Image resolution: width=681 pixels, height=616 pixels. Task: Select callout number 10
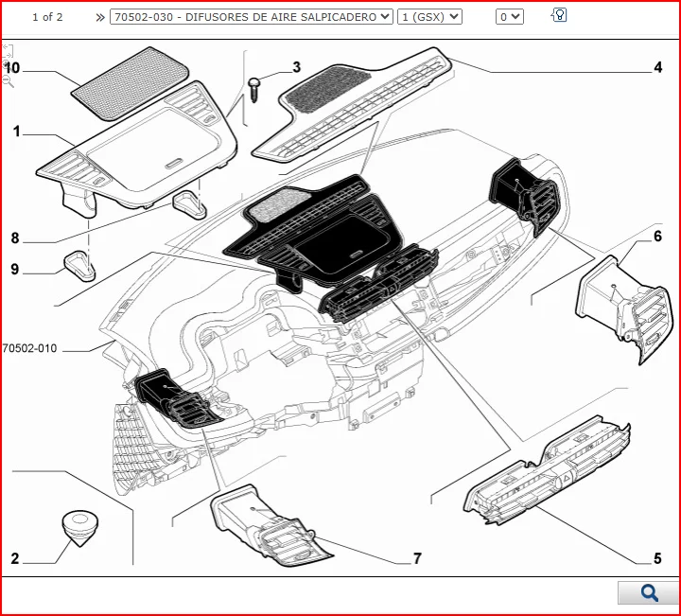pyautogui.click(x=11, y=68)
